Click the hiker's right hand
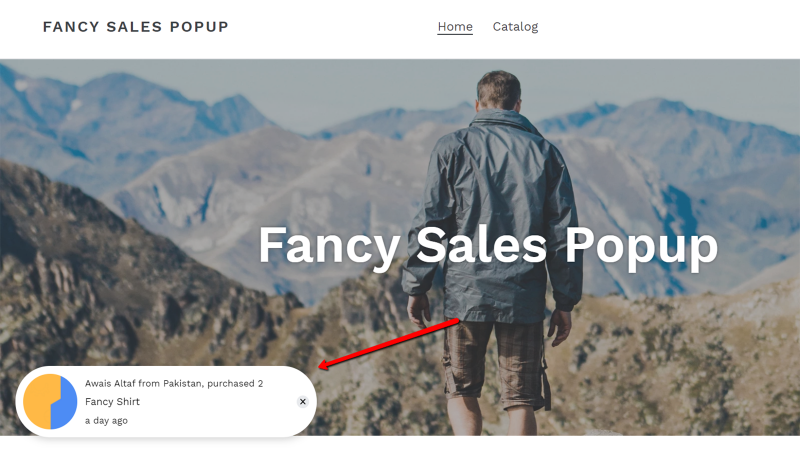The width and height of the screenshot is (800, 450). [x=561, y=328]
